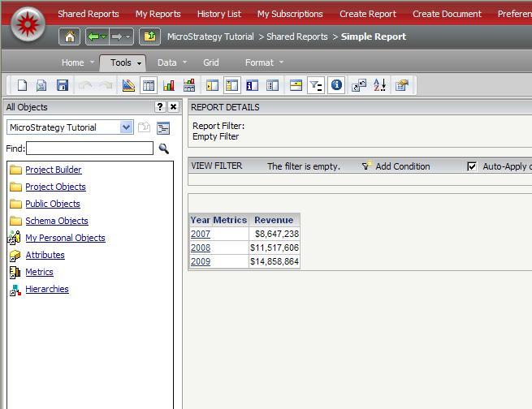Focus the Find text field

[89, 148]
